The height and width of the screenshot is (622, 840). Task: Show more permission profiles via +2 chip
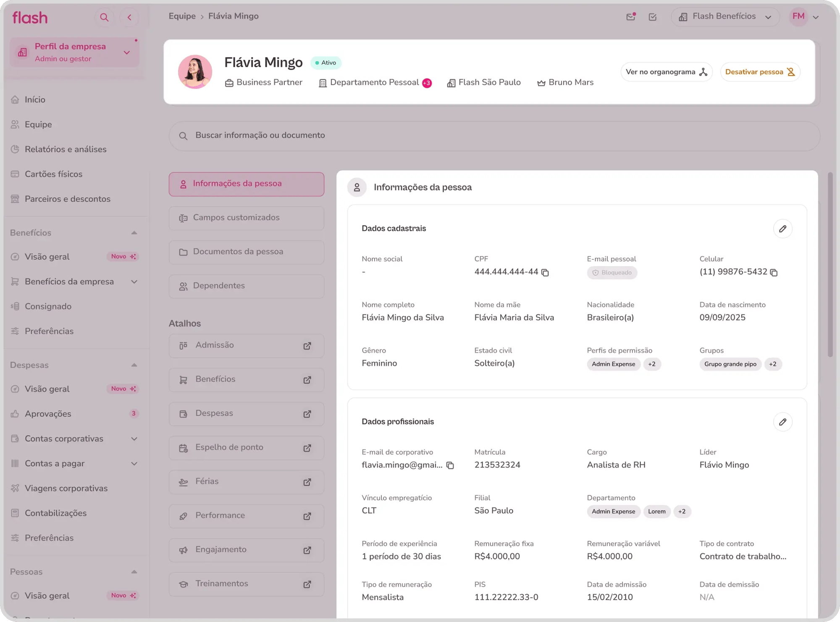pos(652,364)
